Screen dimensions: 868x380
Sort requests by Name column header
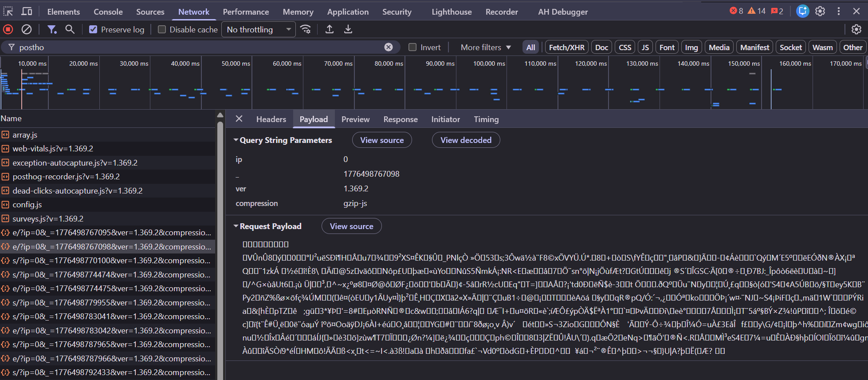point(108,119)
